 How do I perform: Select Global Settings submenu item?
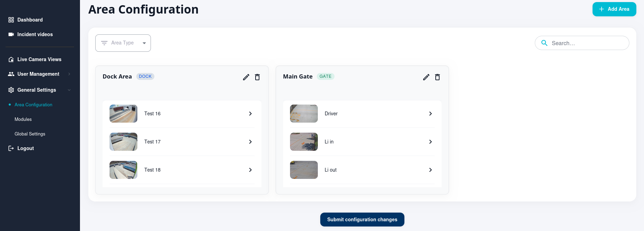point(30,134)
